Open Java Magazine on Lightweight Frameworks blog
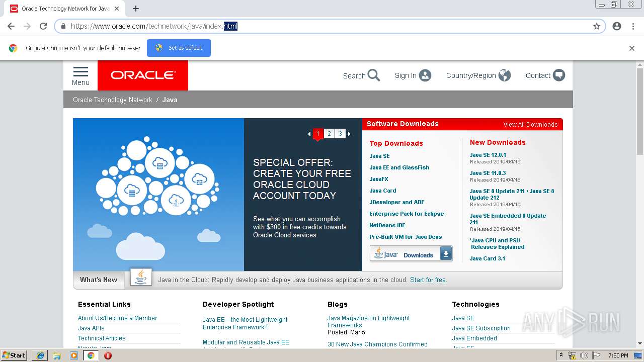This screenshot has height=362, width=644. coord(368,322)
